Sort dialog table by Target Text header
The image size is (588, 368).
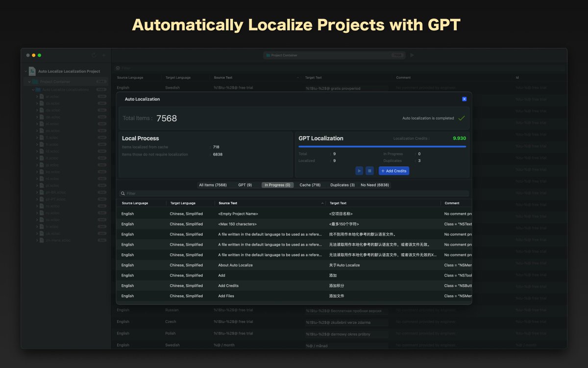383,203
